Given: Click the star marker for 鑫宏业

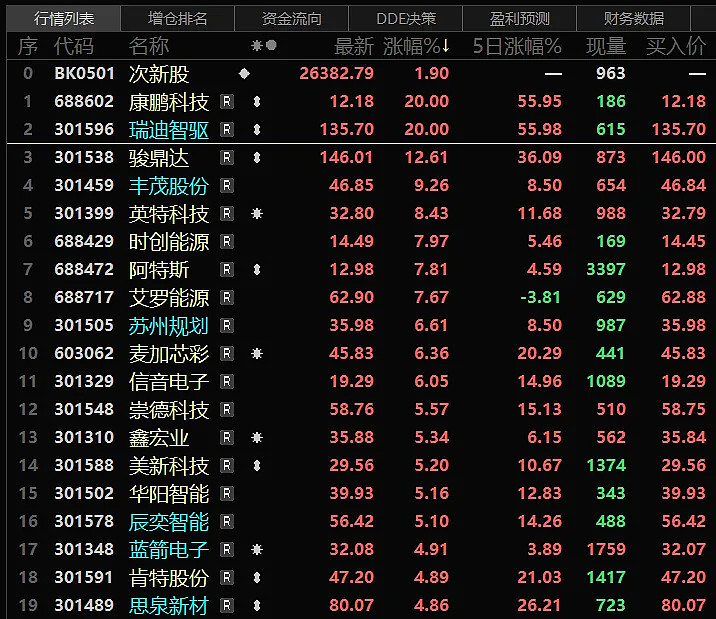Looking at the screenshot, I should tap(257, 437).
